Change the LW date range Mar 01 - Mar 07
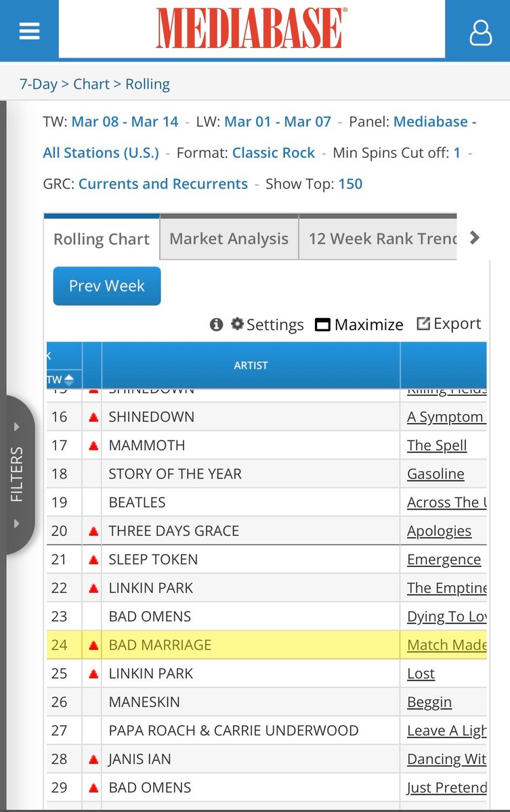 278,122
